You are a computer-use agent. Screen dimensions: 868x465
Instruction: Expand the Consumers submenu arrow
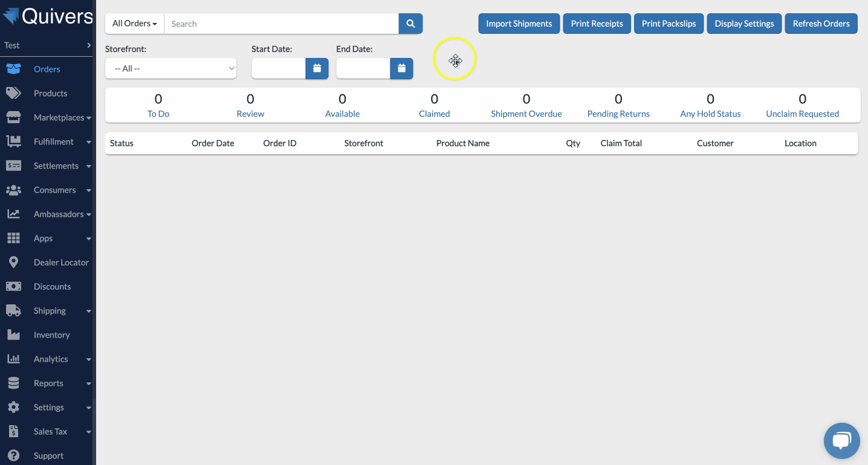tap(89, 190)
